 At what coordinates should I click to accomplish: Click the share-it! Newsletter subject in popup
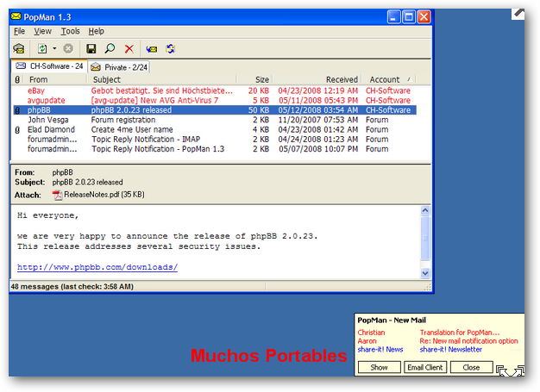pyautogui.click(x=451, y=350)
